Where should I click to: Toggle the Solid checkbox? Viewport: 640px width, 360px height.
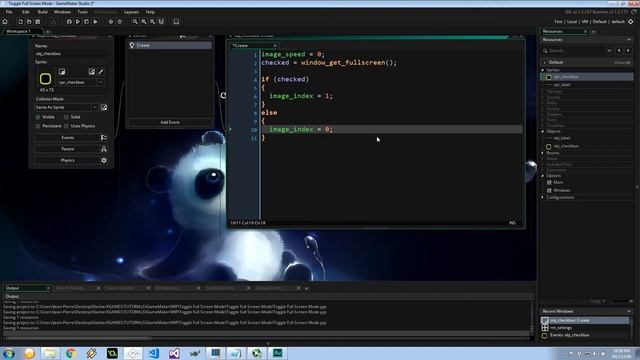[66, 117]
